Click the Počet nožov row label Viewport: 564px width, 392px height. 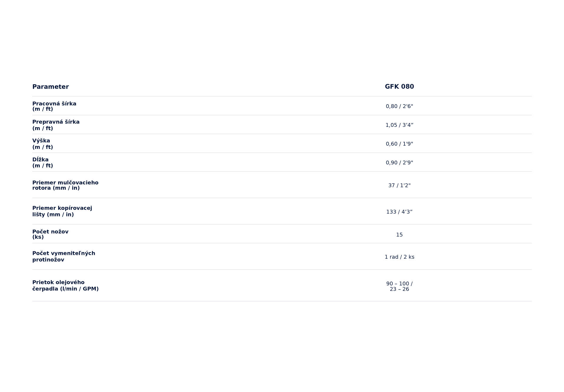point(50,234)
